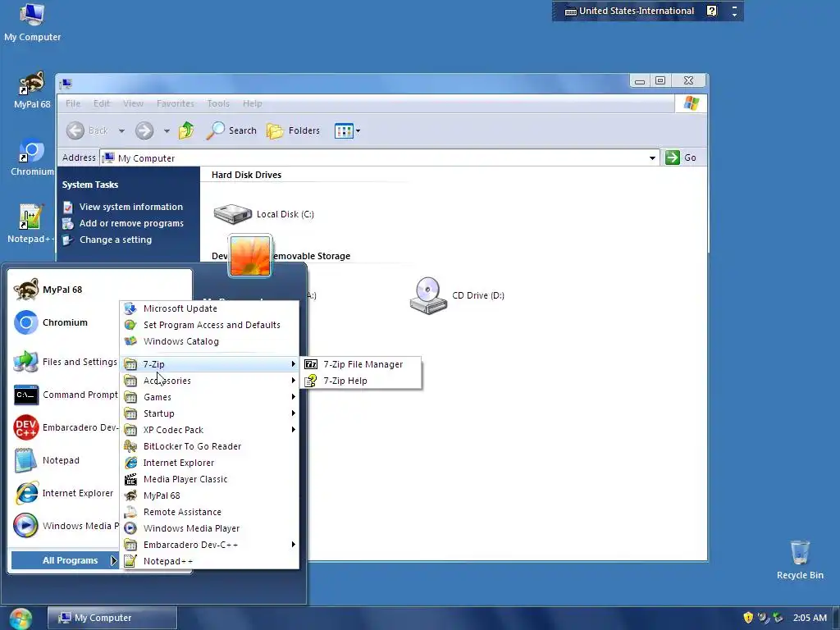The height and width of the screenshot is (630, 840).
Task: Click the Start orb button
Action: [21, 619]
